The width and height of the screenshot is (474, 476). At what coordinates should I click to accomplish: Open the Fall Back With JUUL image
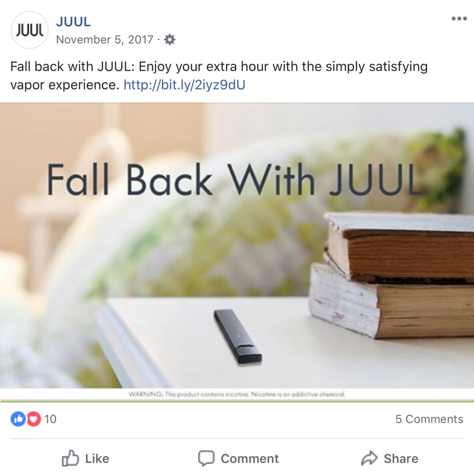(237, 252)
